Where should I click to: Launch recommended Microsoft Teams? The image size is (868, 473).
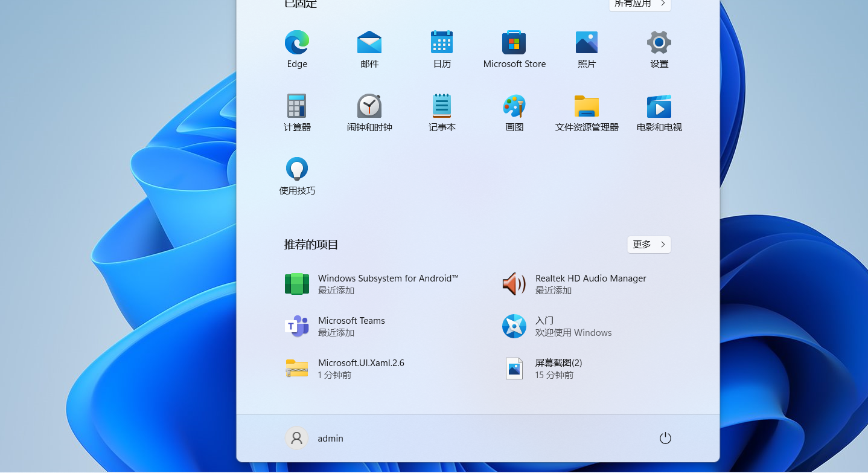coord(334,326)
